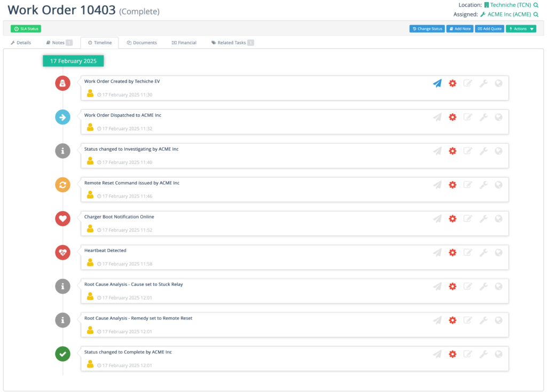Click the green SLA Status badge

[x=26, y=29]
